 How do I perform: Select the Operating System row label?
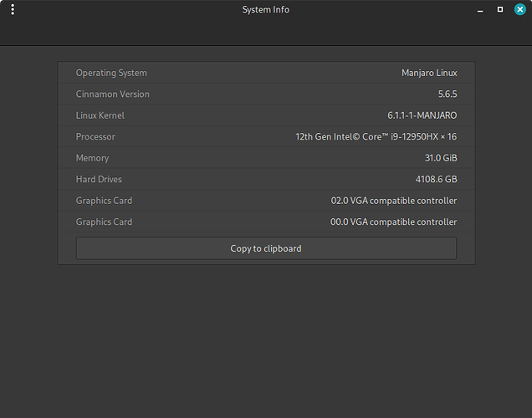coord(111,73)
